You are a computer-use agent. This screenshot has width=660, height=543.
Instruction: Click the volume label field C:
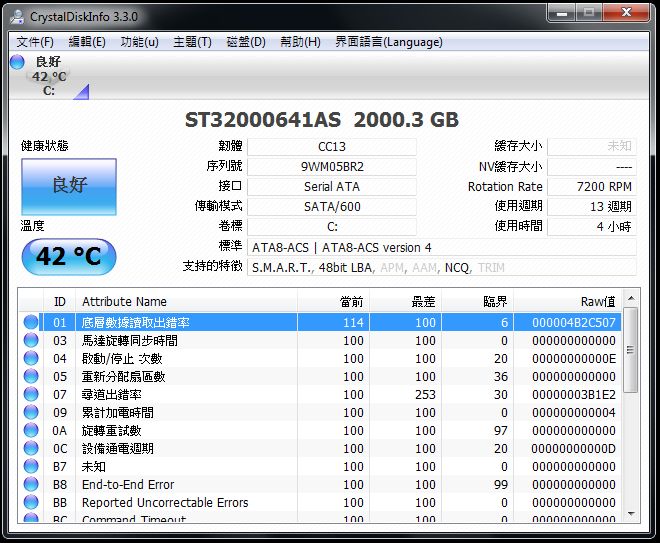pos(332,227)
